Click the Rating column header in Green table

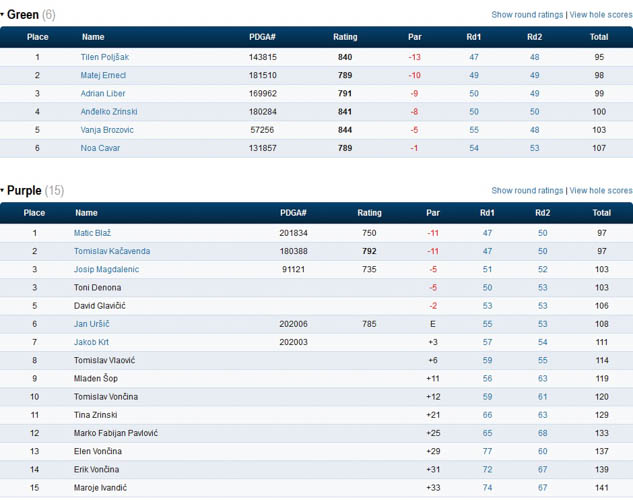point(345,37)
